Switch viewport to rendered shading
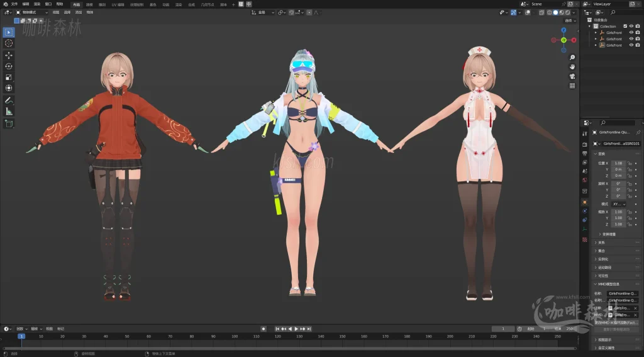 coord(567,13)
